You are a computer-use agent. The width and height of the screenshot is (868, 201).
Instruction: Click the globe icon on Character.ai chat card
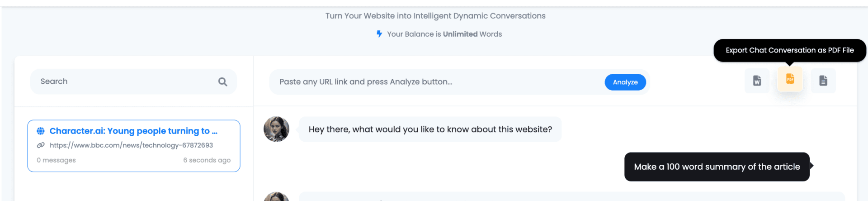(x=41, y=131)
